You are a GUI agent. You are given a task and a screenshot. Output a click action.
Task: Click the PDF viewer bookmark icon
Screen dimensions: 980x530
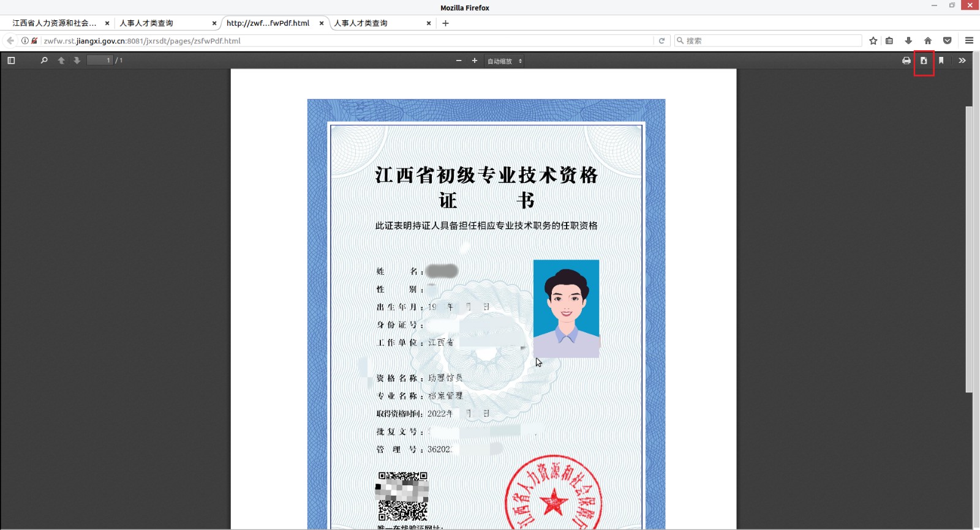tap(941, 61)
